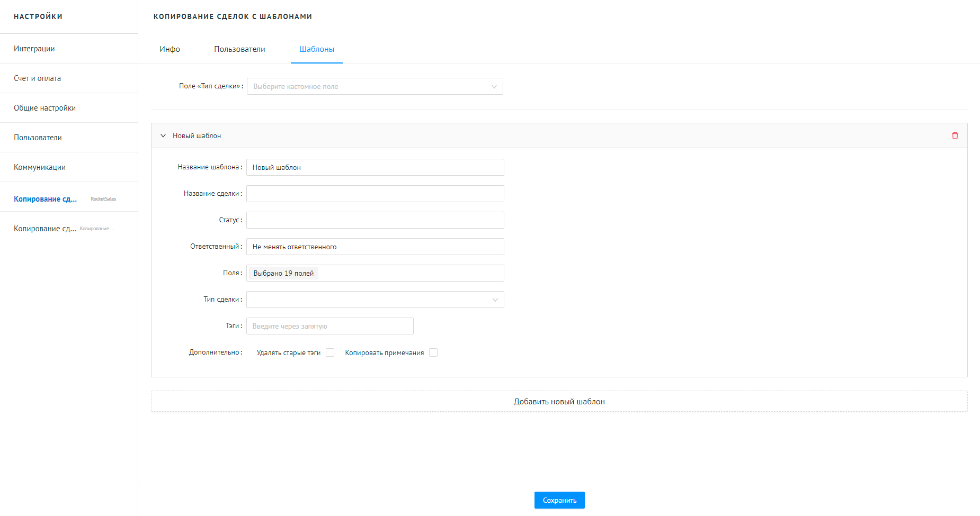Focus the Название шаблона input field
980x516 pixels.
[x=375, y=167]
